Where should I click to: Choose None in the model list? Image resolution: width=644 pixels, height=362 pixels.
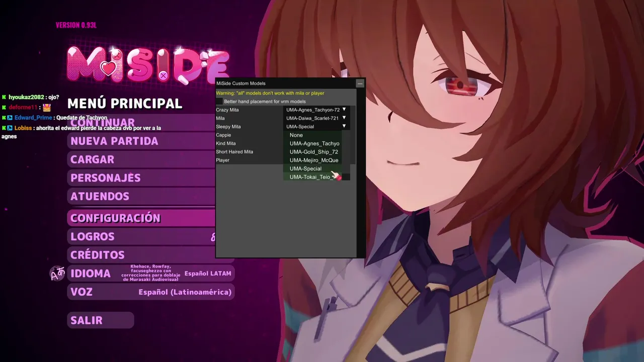[312, 135]
